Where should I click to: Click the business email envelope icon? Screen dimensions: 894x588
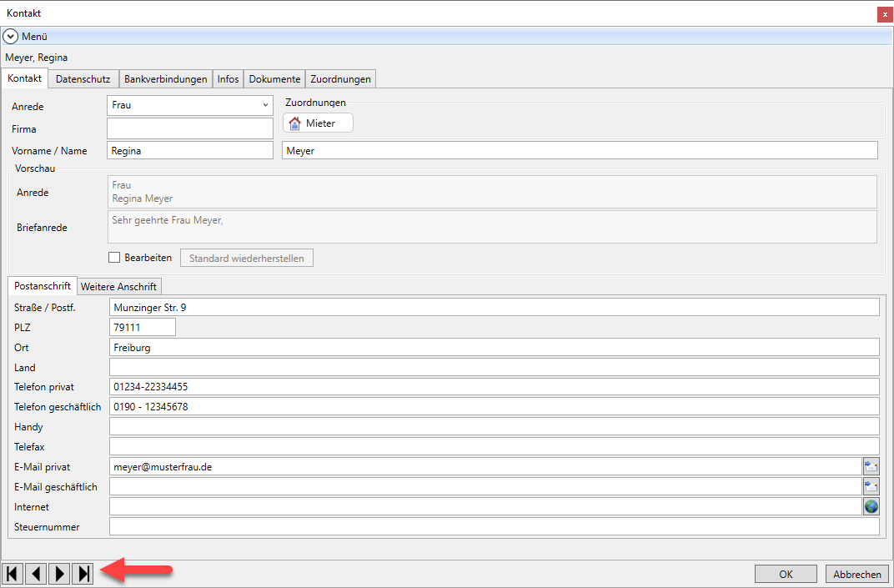coord(871,487)
